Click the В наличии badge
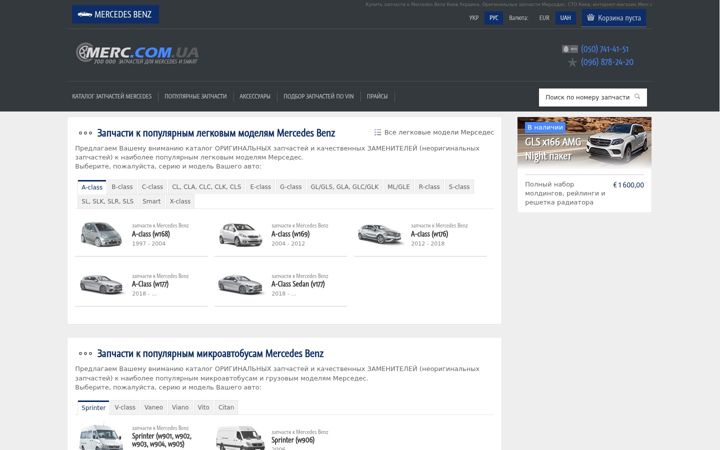 click(545, 127)
